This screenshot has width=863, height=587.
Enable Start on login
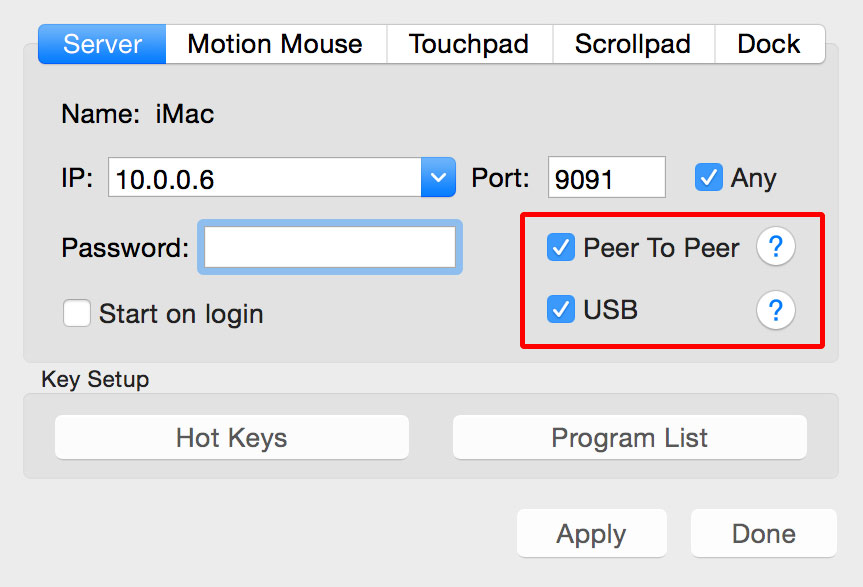point(77,313)
